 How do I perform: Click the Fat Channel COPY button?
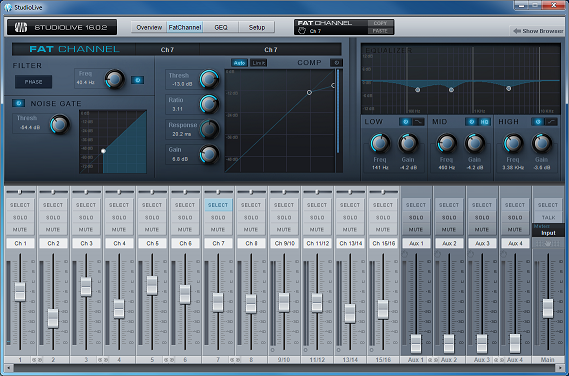pos(380,23)
